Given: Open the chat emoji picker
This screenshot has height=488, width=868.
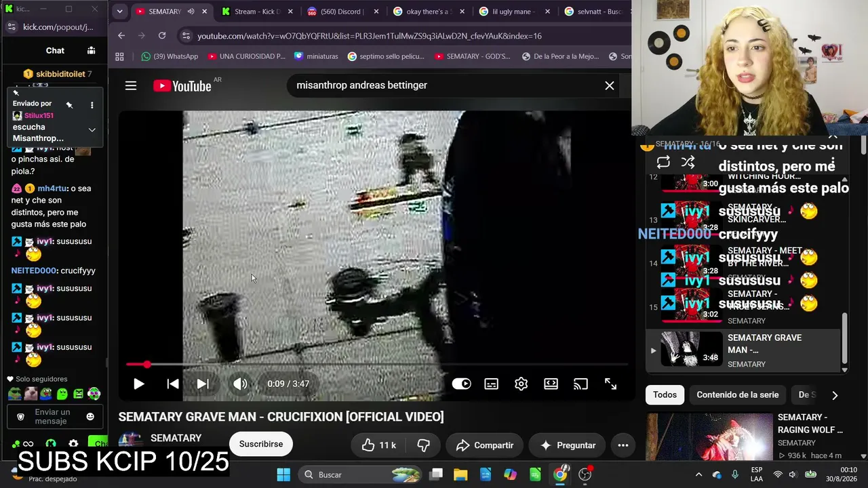Looking at the screenshot, I should [x=90, y=417].
